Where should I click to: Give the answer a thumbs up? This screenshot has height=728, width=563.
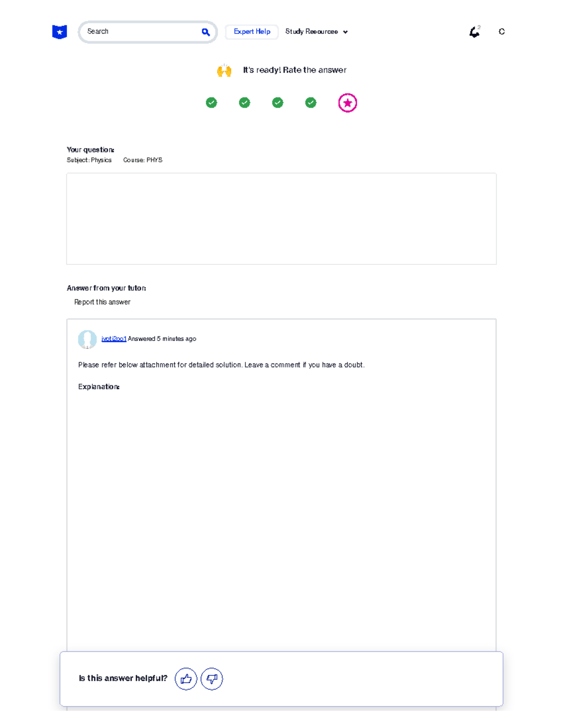pos(186,678)
